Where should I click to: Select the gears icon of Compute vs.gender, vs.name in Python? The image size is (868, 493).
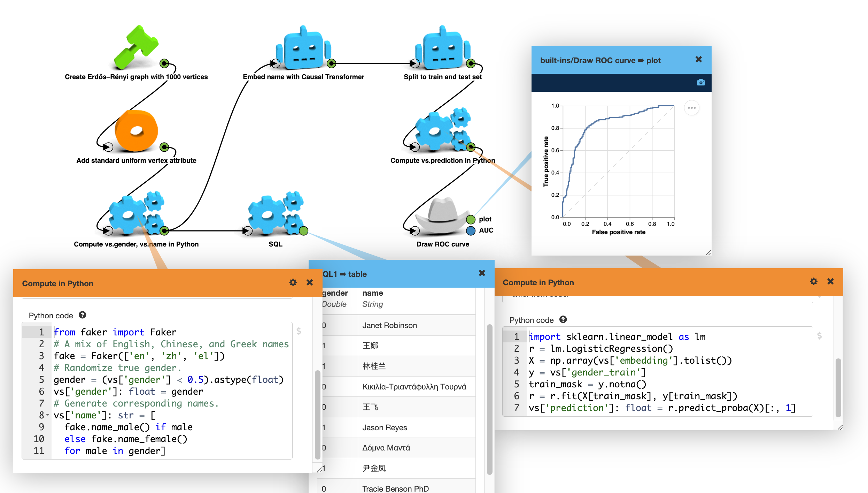point(136,213)
